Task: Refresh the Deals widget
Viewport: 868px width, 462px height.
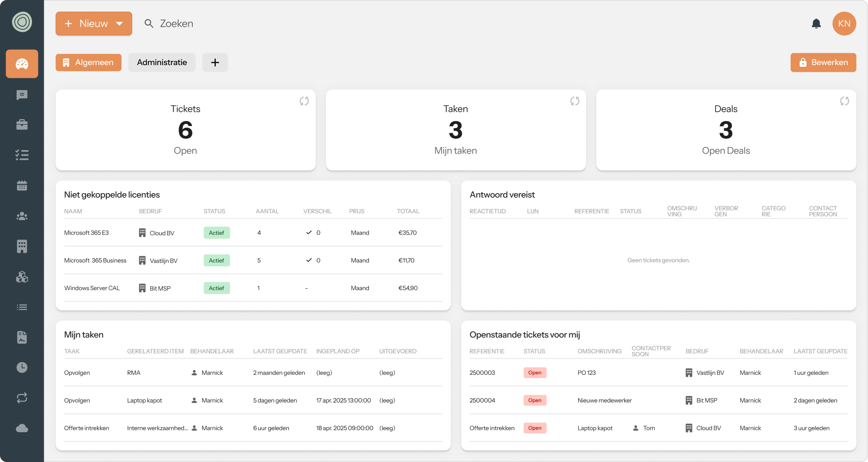Action: (x=844, y=101)
